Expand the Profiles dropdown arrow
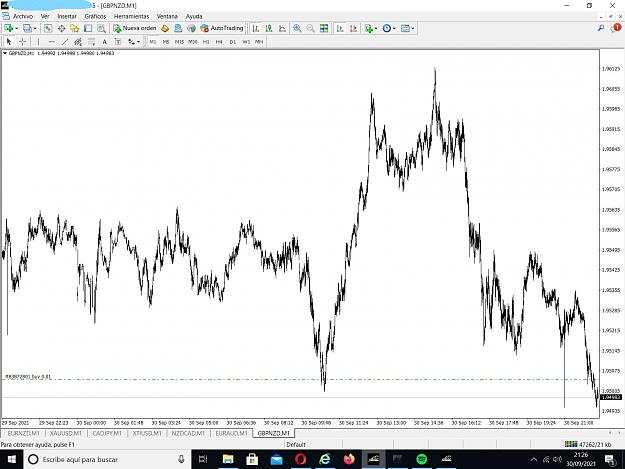This screenshot has width=625, height=469. [35, 28]
